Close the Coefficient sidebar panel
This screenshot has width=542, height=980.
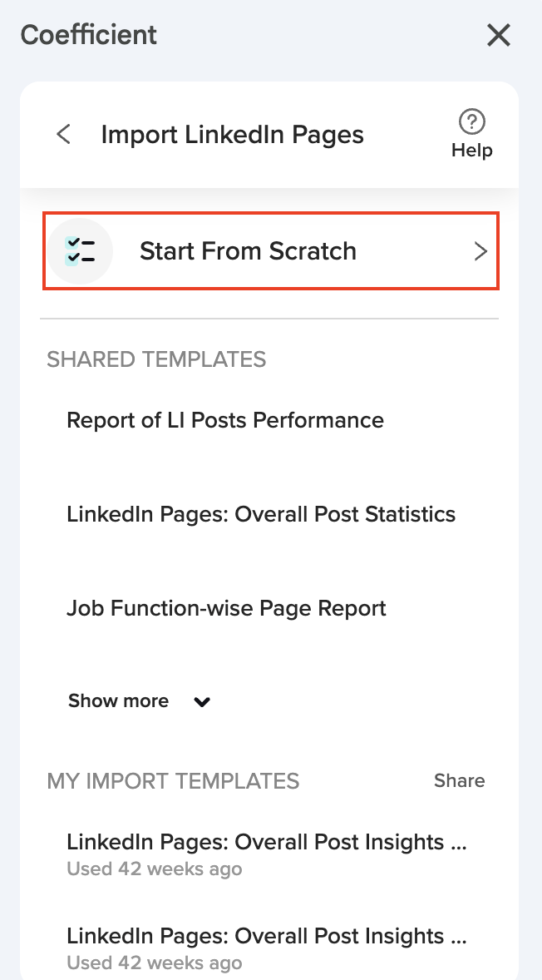[x=498, y=35]
